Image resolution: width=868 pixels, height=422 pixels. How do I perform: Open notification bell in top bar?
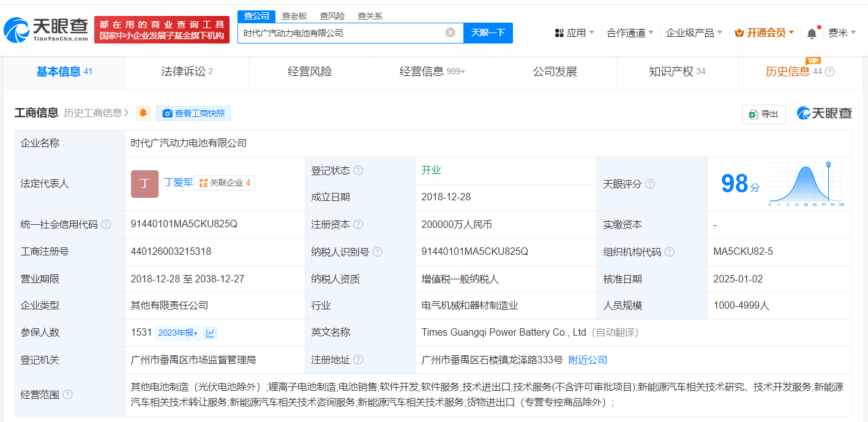[x=812, y=33]
